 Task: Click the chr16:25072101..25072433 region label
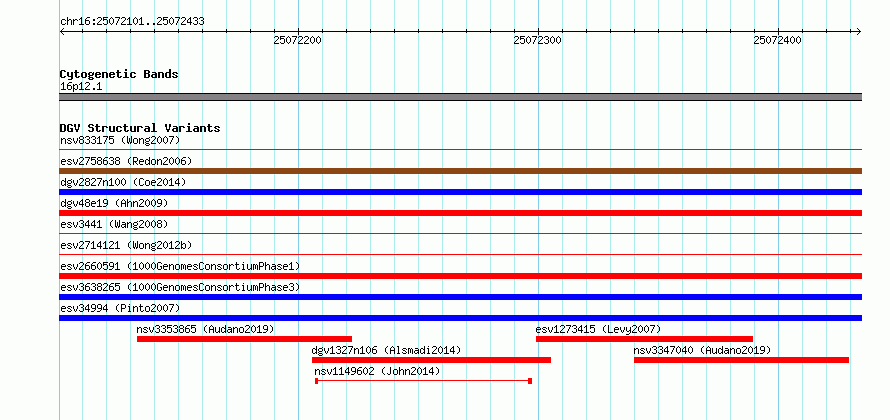[132, 22]
